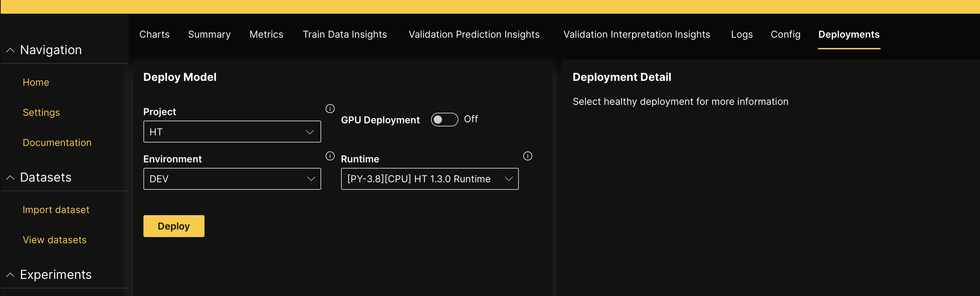Click the info icon next to Runtime
The width and height of the screenshot is (980, 296).
527,156
